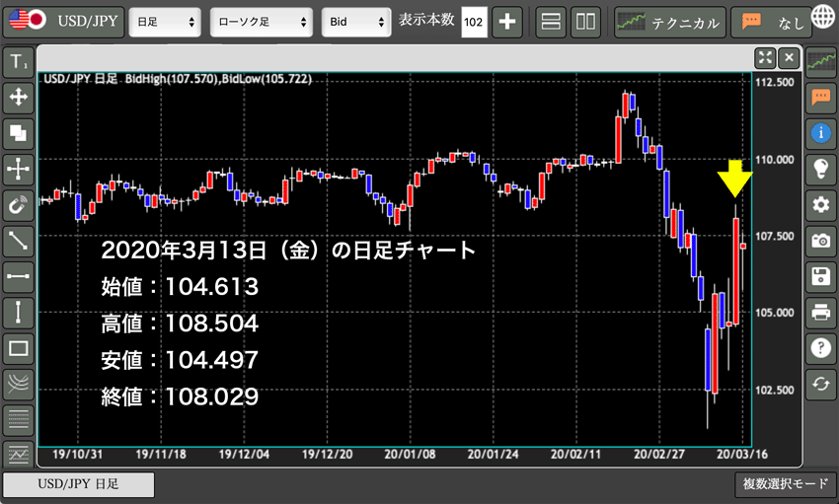Pick the horizontal line drawing tool

19,277
